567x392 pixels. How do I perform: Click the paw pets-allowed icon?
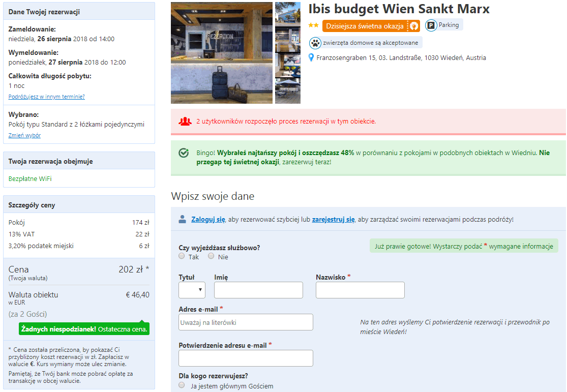click(315, 43)
